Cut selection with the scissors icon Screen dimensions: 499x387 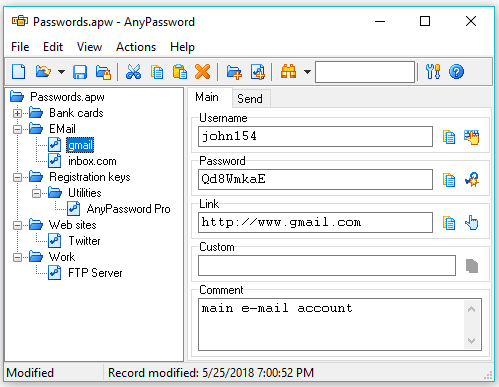click(133, 72)
